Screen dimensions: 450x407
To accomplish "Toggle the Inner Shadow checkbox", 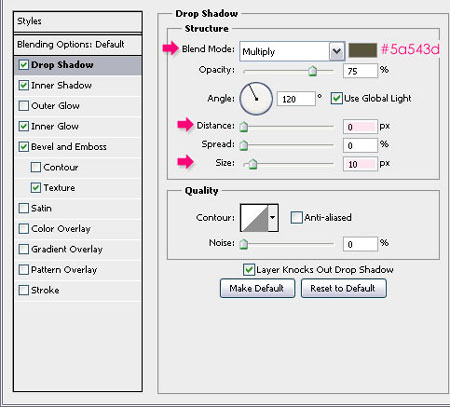I will click(x=24, y=85).
